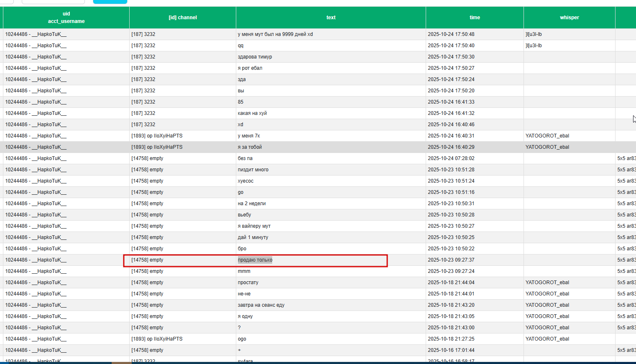
Task: Select the "здарова тимур" message text
Action: [x=255, y=57]
